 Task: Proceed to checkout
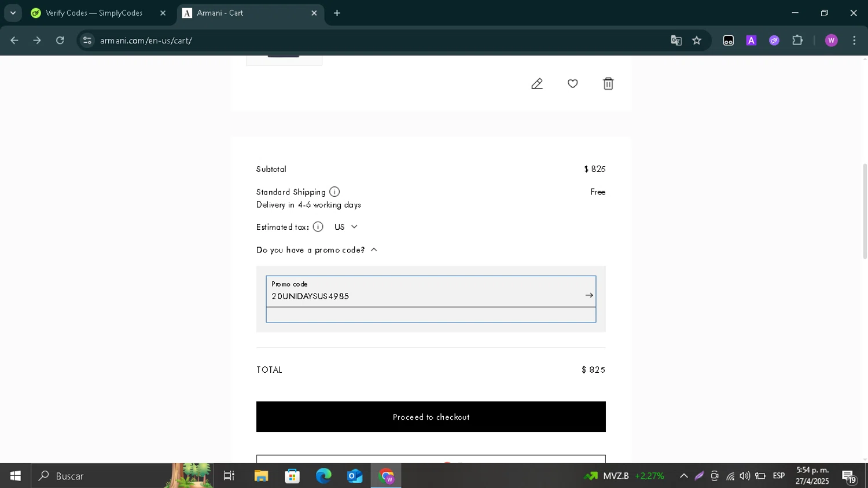(431, 417)
